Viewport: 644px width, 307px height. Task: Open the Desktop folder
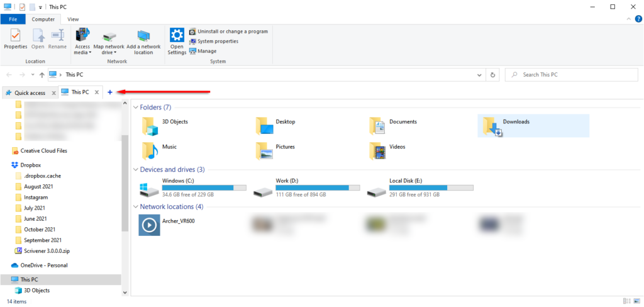[x=275, y=126]
